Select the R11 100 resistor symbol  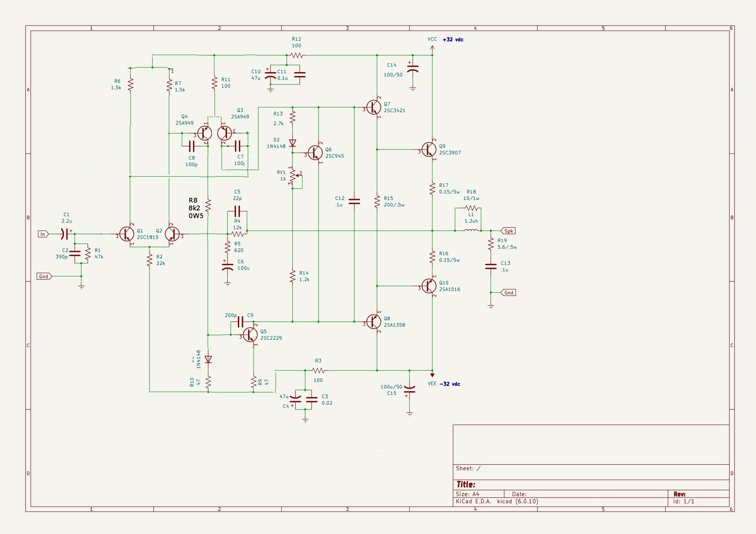tap(214, 83)
